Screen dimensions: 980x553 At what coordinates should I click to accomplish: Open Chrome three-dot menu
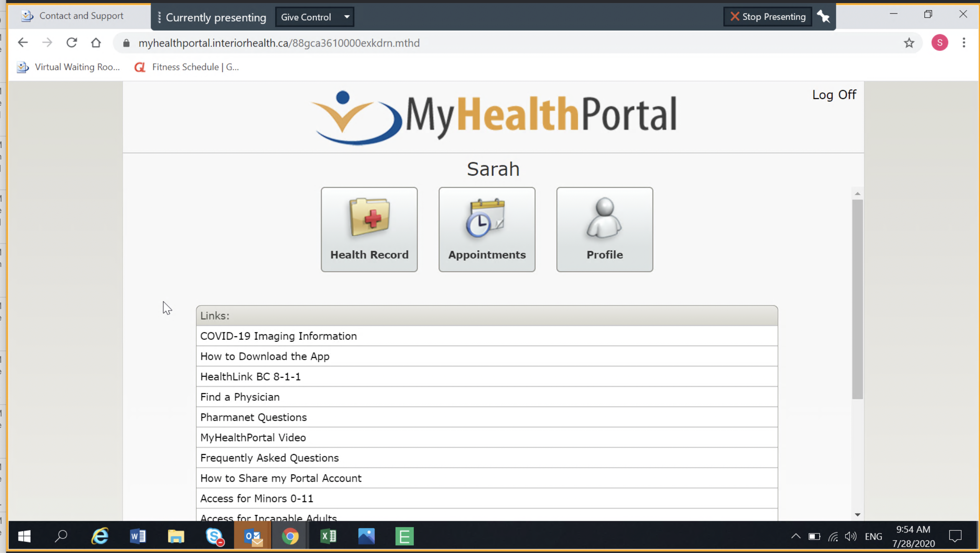point(964,43)
